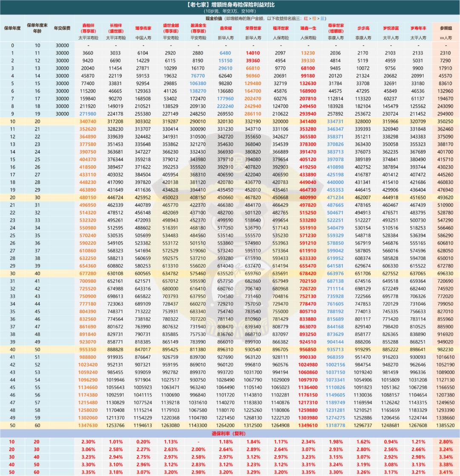The width and height of the screenshot is (460, 476).
Task: Select cell value 13230 in year 1
Action: click(x=308, y=53)
